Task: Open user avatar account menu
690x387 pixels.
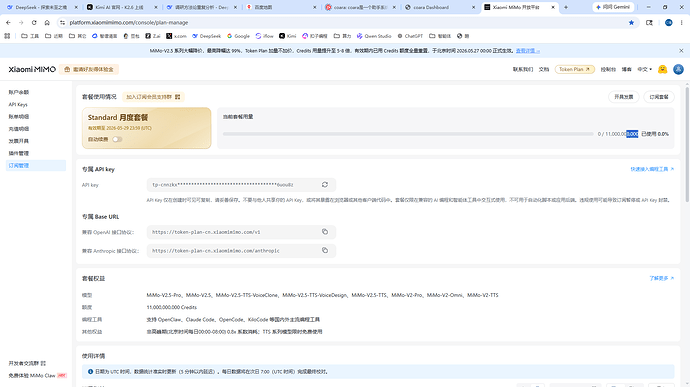Action: point(678,69)
